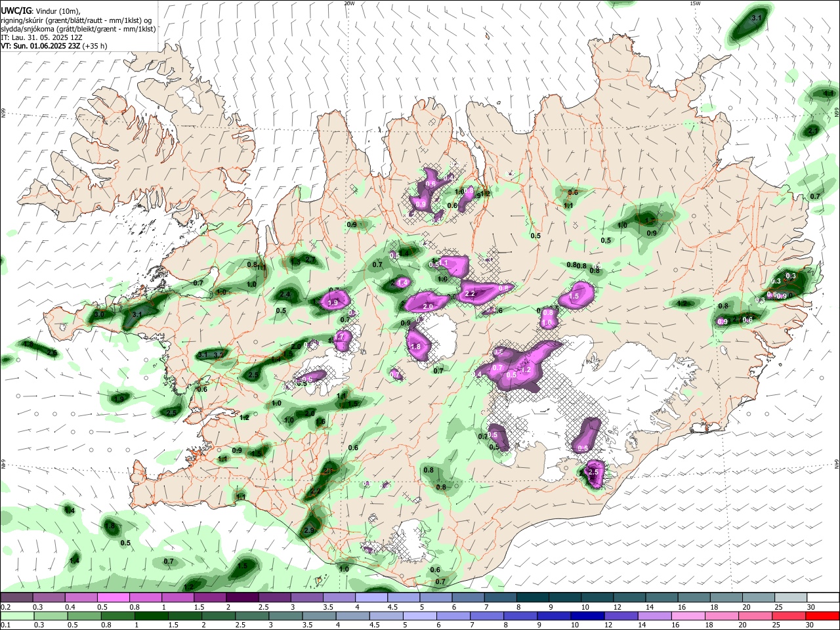
Task: Click the lightest green 0.1 swatch
Action: [17, 616]
